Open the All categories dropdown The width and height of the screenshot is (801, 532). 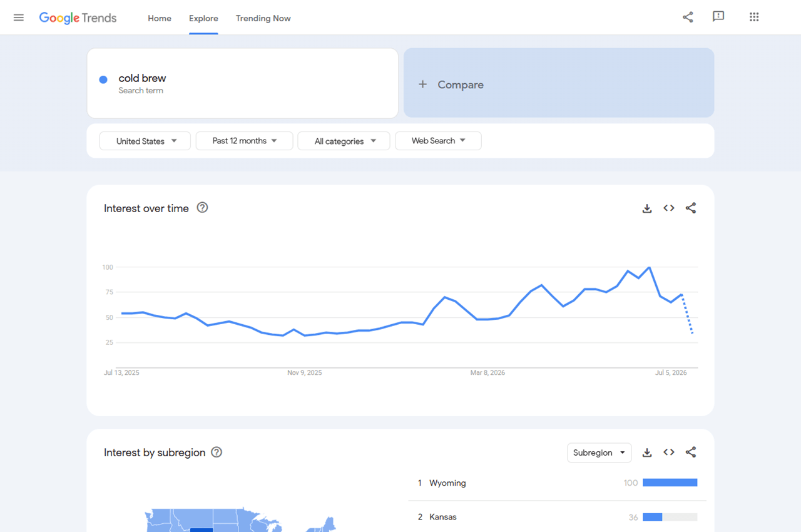tap(344, 141)
